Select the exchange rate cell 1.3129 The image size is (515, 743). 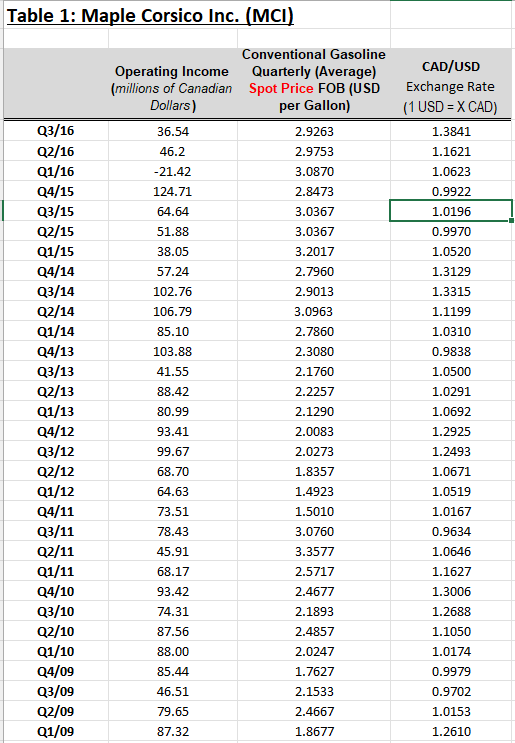coord(451,271)
